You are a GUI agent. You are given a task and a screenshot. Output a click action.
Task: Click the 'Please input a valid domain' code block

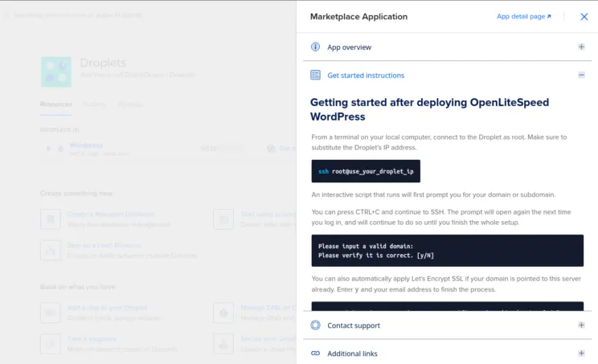tap(447, 251)
